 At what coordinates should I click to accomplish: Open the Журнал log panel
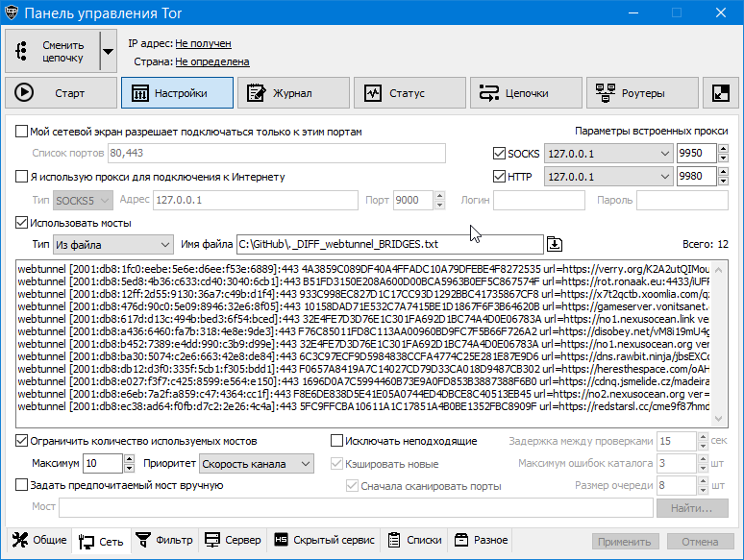(293, 93)
